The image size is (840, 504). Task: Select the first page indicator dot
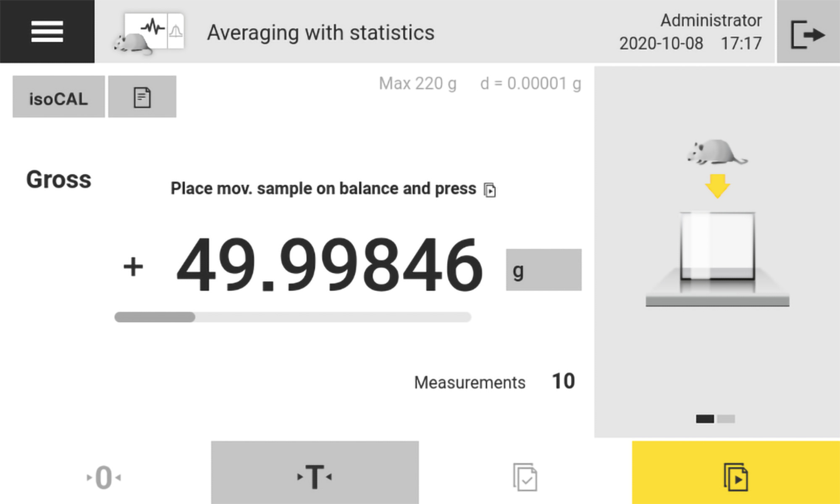tap(705, 419)
